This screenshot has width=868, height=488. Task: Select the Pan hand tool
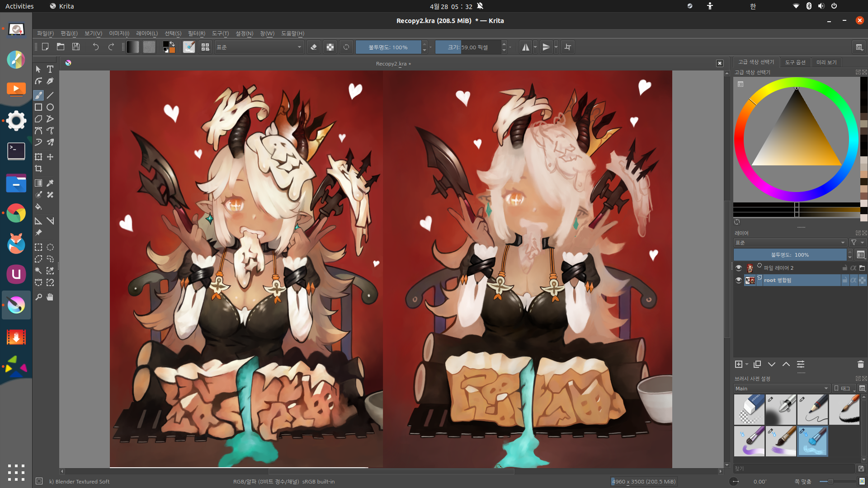50,297
